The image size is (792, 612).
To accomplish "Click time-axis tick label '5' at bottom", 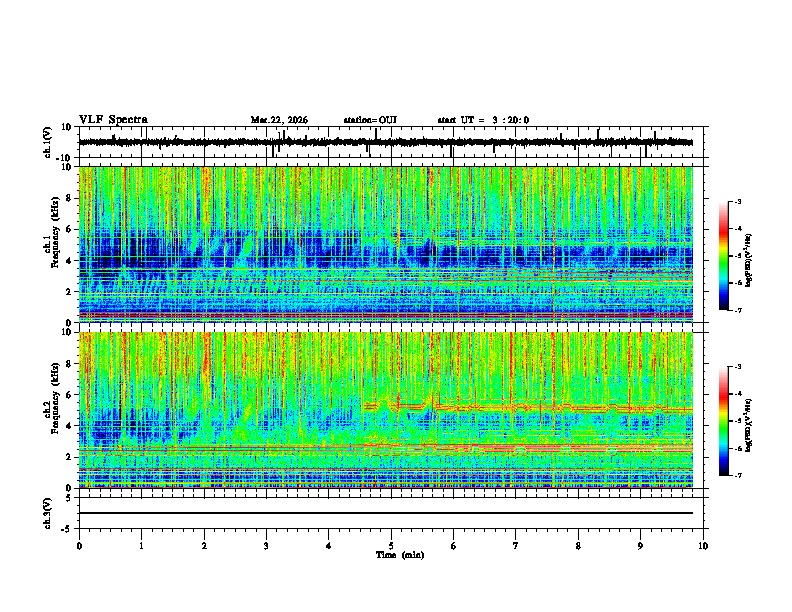I will 391,546.
